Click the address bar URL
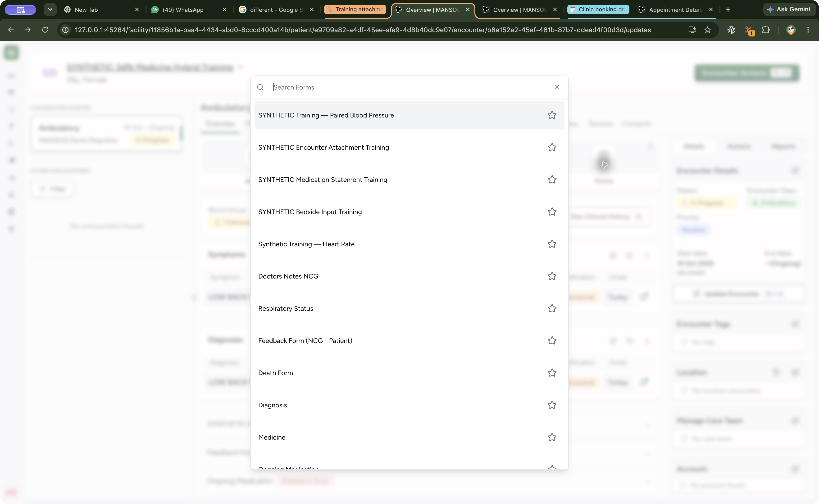 [363, 30]
